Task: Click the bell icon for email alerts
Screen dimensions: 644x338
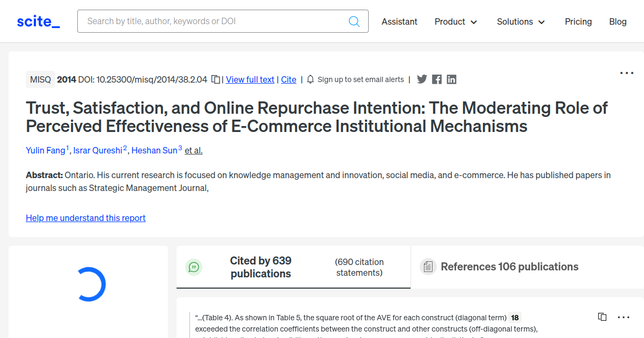Action: click(310, 79)
